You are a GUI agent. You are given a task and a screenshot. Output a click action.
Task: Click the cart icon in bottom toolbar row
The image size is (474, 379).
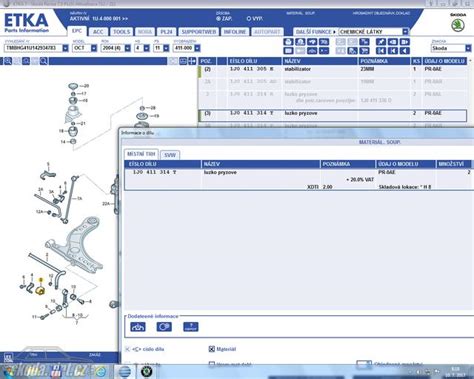coord(364,51)
